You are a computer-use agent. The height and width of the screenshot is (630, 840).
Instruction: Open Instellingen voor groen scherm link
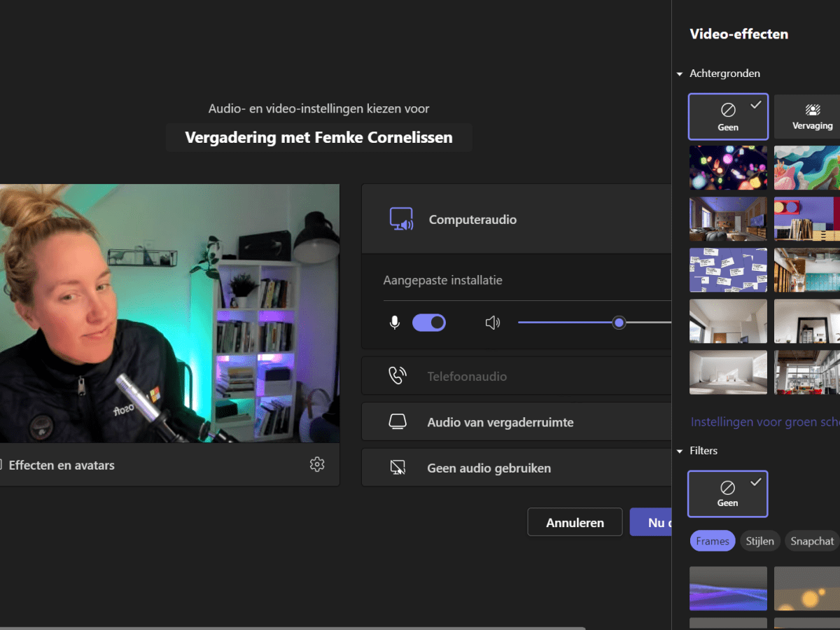(x=764, y=422)
